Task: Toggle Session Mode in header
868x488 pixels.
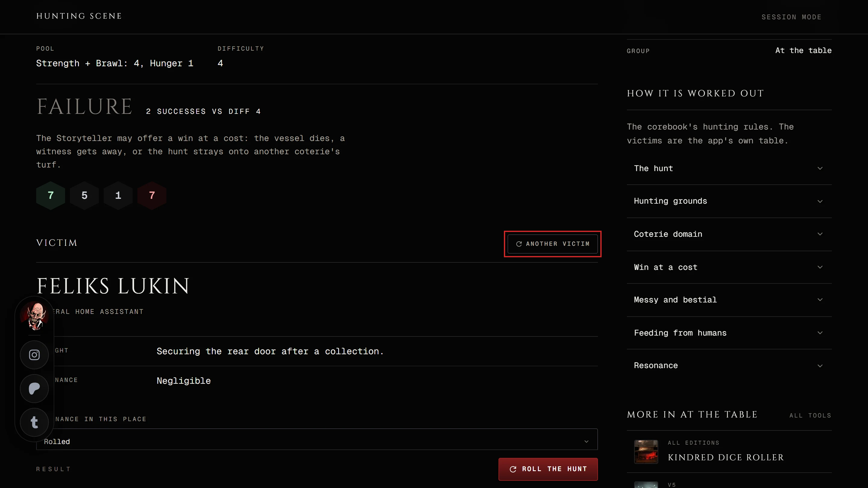Action: coord(791,17)
